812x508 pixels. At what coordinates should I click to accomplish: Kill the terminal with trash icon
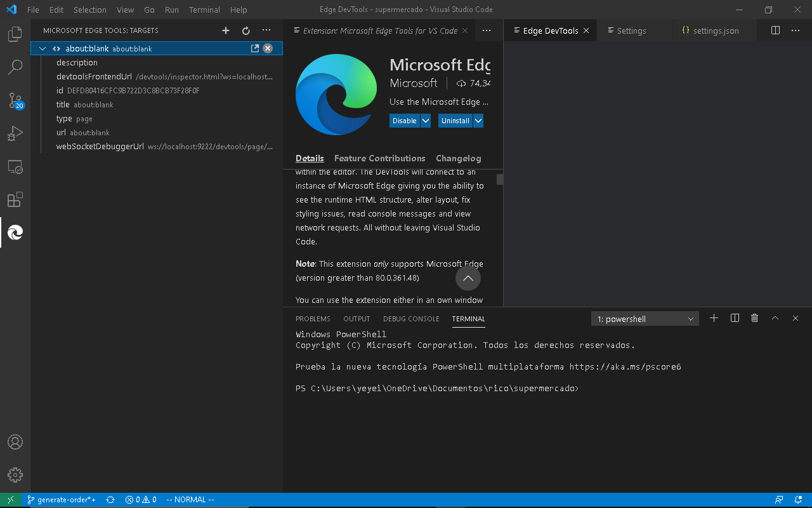(x=755, y=318)
